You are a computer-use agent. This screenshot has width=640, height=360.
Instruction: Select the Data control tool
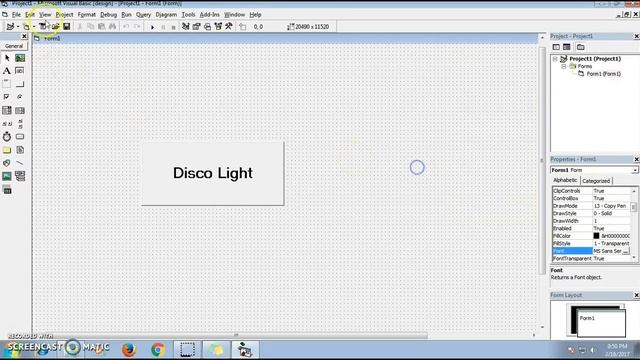20,176
